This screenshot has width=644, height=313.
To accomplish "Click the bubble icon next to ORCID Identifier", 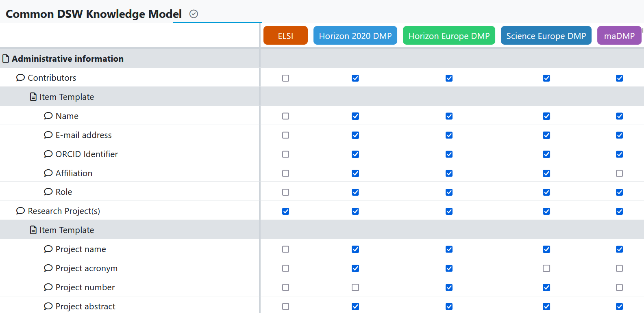I will point(48,154).
